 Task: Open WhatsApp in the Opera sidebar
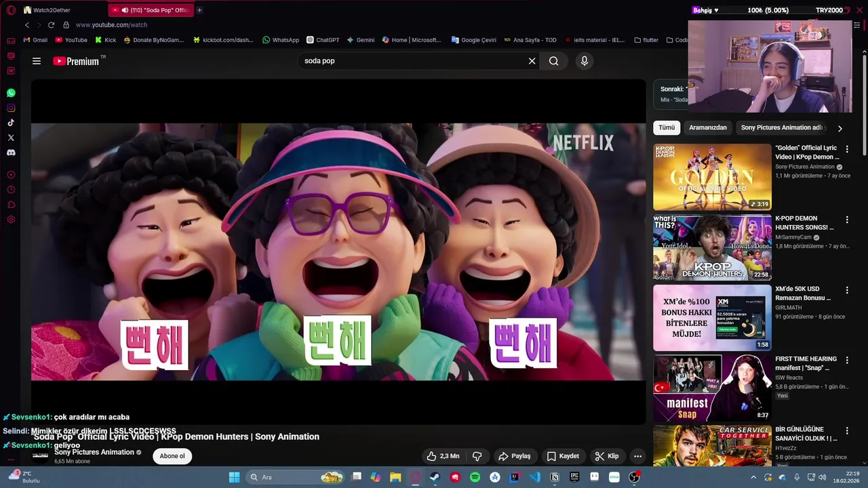(x=11, y=93)
